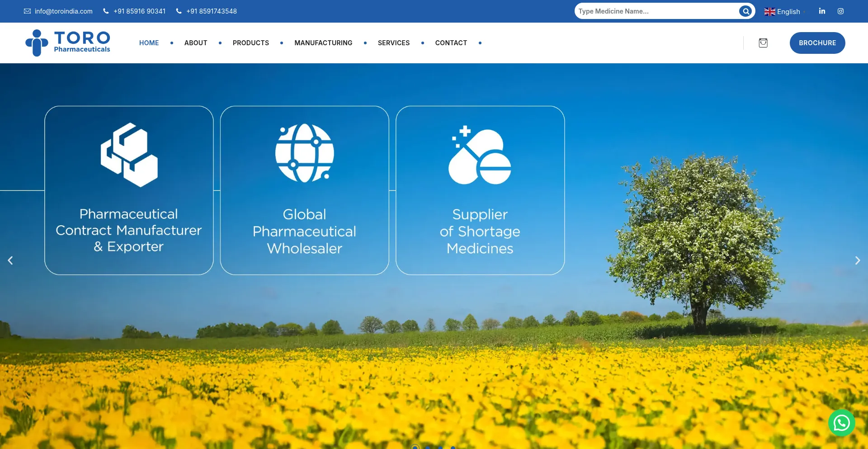The width and height of the screenshot is (868, 449).
Task: Click the Toro Pharmaceuticals logo
Action: click(x=68, y=43)
